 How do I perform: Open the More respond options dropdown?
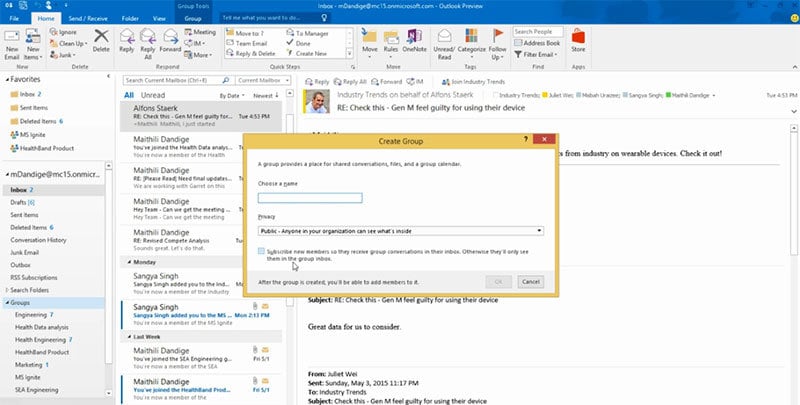[x=198, y=55]
